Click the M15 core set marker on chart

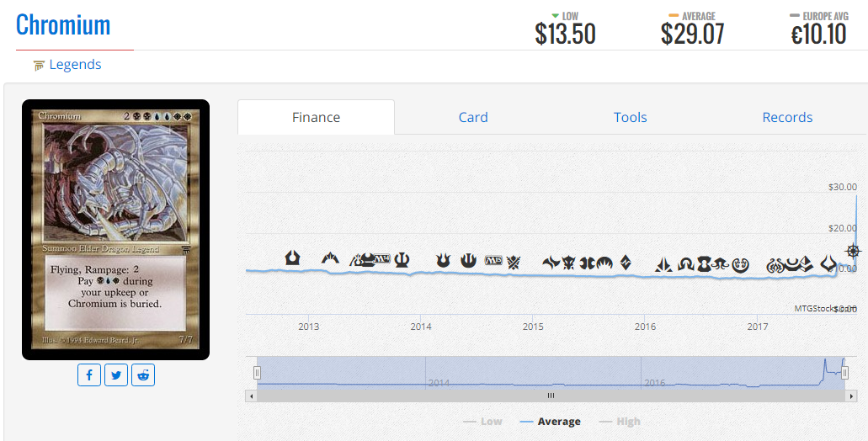(494, 260)
